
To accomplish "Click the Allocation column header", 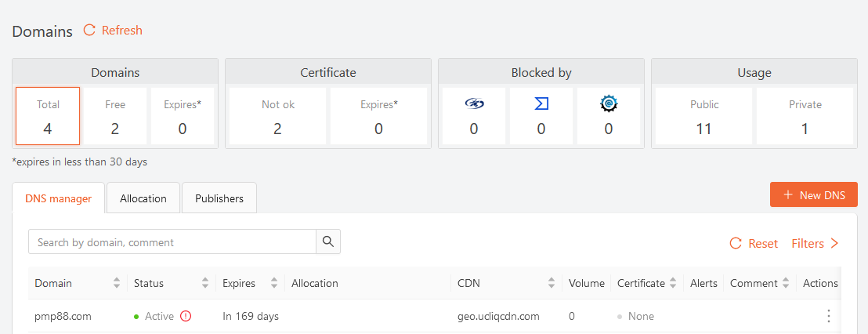I will click(x=314, y=283).
